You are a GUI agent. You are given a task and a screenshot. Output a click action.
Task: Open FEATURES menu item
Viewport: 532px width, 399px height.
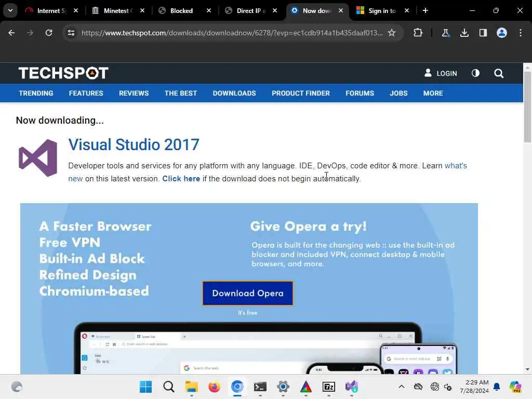(x=86, y=93)
